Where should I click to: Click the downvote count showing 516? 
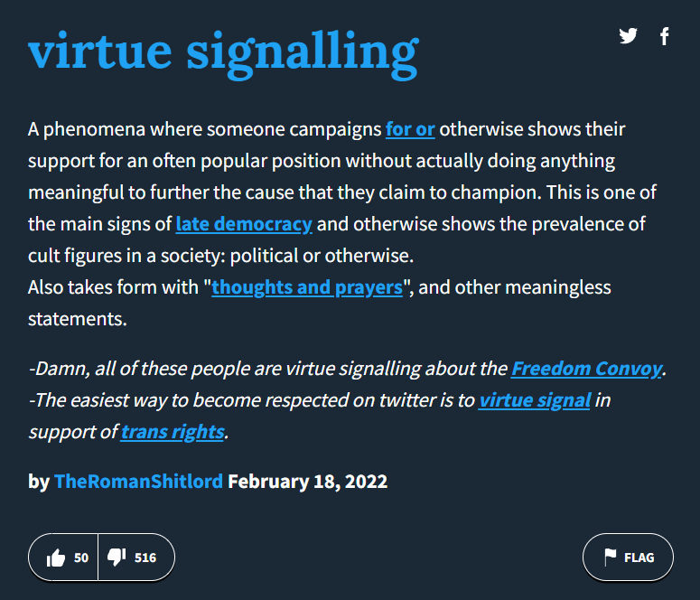[145, 558]
